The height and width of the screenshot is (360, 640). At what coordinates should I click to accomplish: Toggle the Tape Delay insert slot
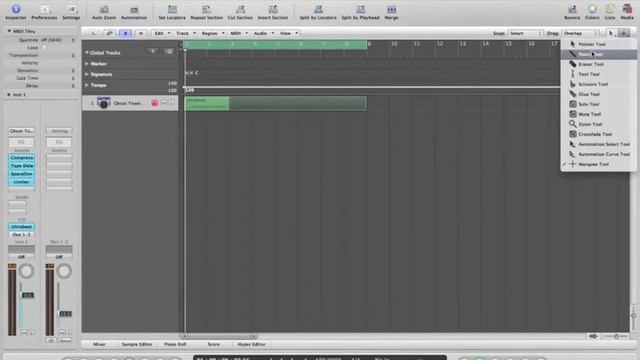pos(21,166)
